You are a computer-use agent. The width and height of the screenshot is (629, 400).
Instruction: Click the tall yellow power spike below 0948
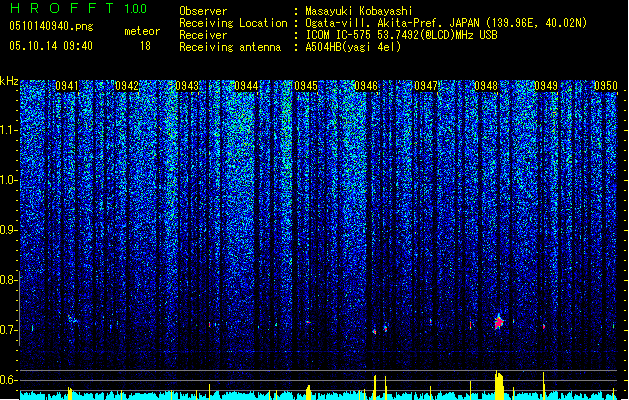[499, 385]
